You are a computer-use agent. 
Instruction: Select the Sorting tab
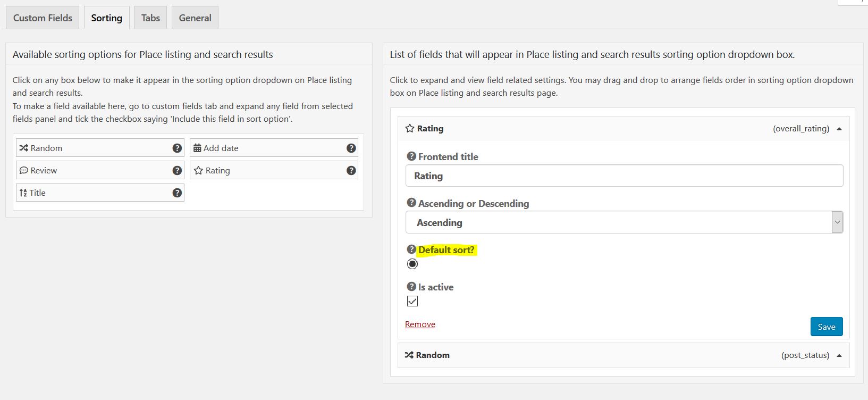[x=106, y=18]
